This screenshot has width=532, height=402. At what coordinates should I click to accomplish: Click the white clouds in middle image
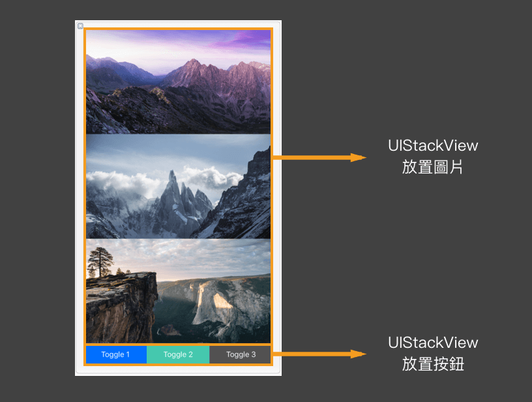(x=207, y=177)
